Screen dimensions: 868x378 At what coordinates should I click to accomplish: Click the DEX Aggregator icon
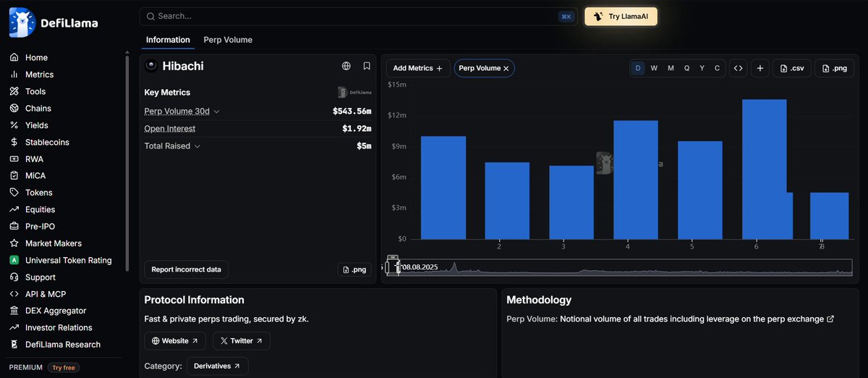coord(14,311)
